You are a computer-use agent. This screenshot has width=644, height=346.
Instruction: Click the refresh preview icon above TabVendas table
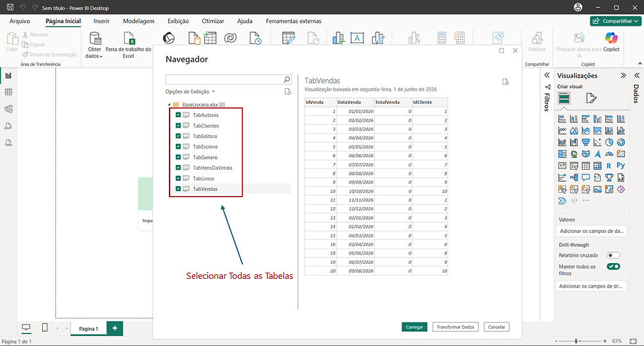click(x=505, y=82)
